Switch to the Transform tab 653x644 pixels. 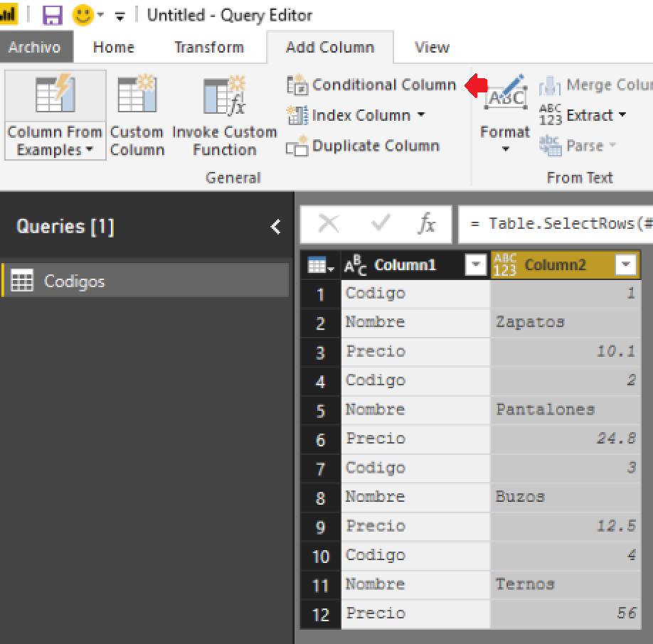click(208, 47)
